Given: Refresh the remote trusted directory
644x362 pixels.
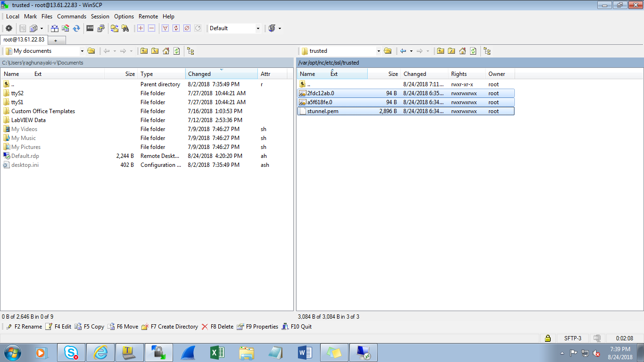Looking at the screenshot, I should [x=473, y=51].
